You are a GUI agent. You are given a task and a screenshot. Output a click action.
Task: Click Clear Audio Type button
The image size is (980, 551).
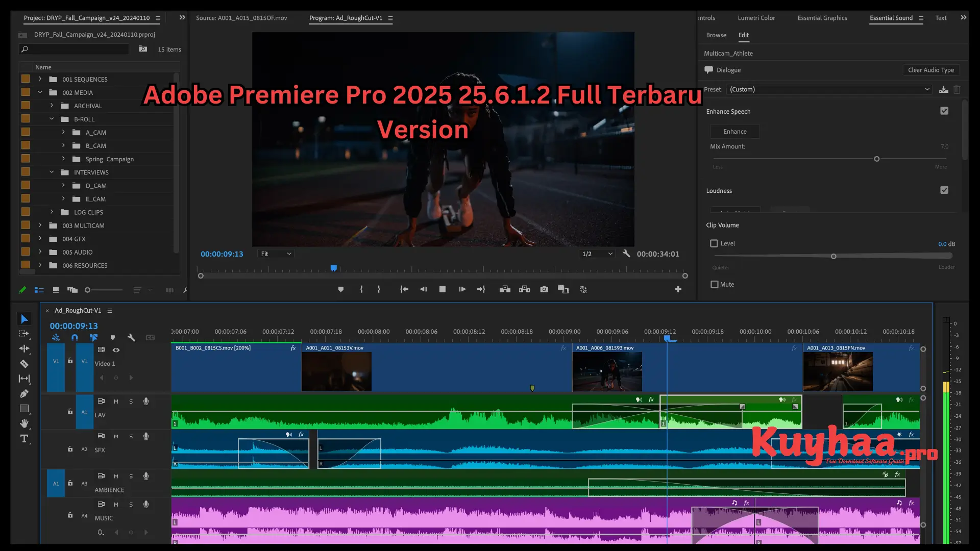click(931, 70)
